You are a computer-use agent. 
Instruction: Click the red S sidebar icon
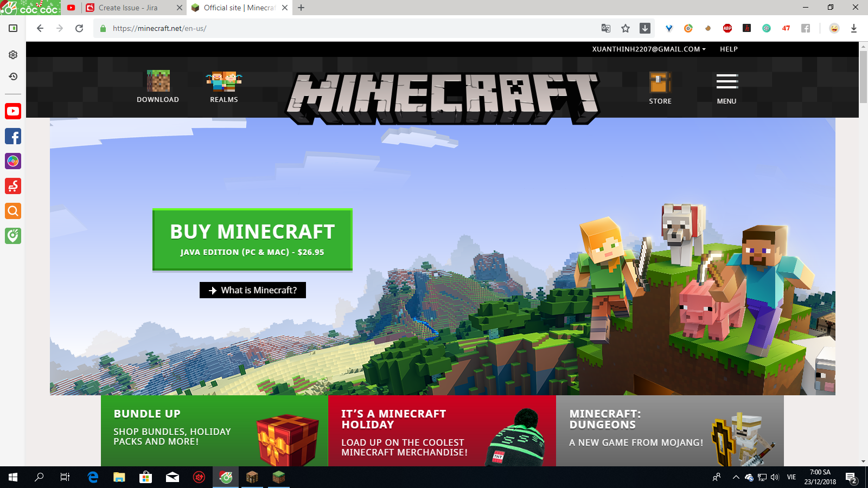click(x=13, y=186)
